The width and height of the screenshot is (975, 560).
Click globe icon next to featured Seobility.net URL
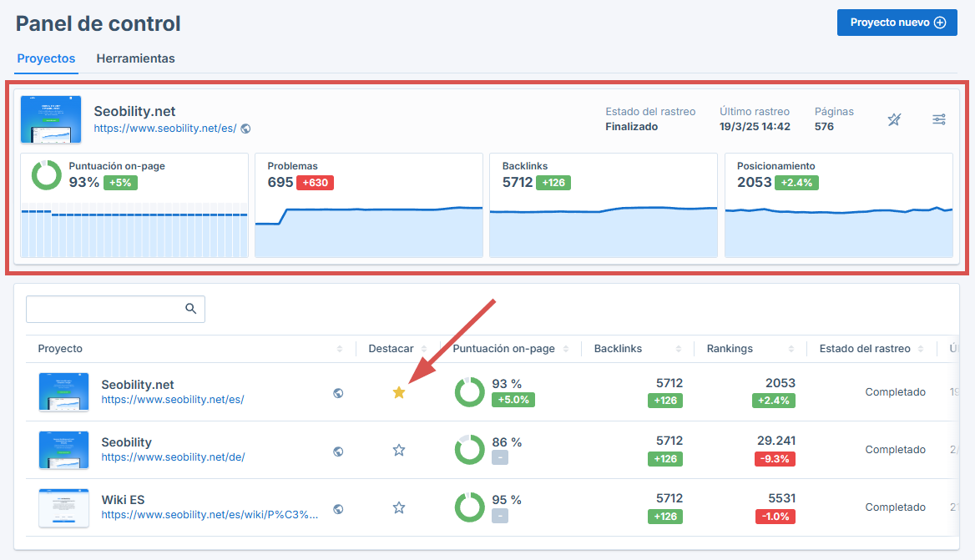tap(245, 129)
